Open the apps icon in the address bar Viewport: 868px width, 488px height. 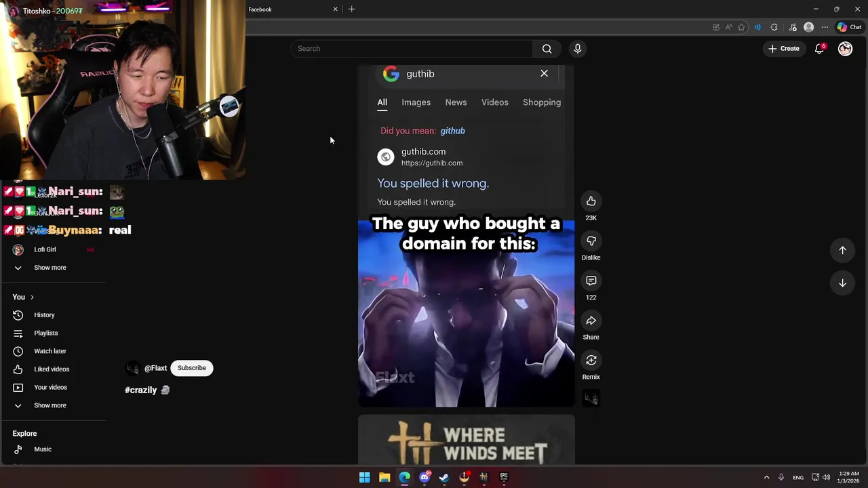point(715,27)
